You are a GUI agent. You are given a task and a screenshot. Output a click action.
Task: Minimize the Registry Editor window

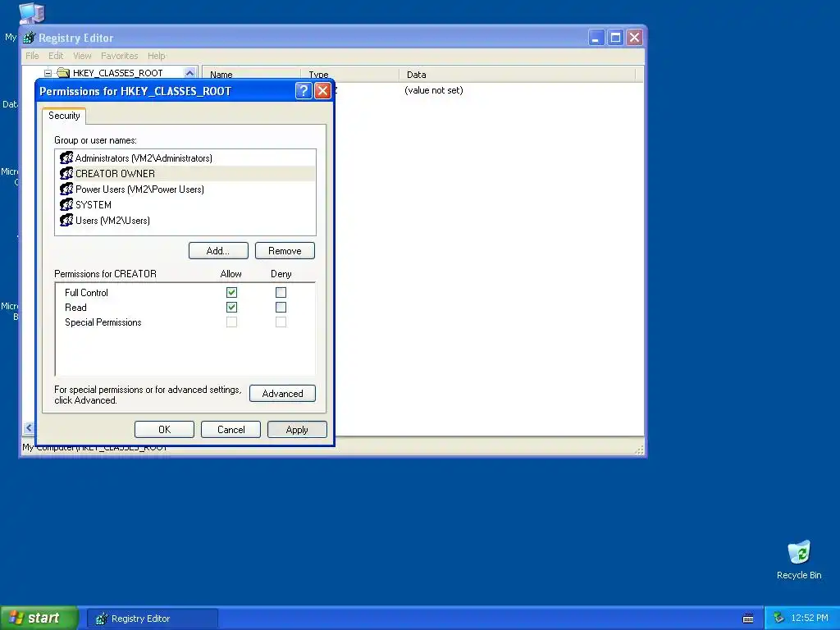click(x=596, y=38)
